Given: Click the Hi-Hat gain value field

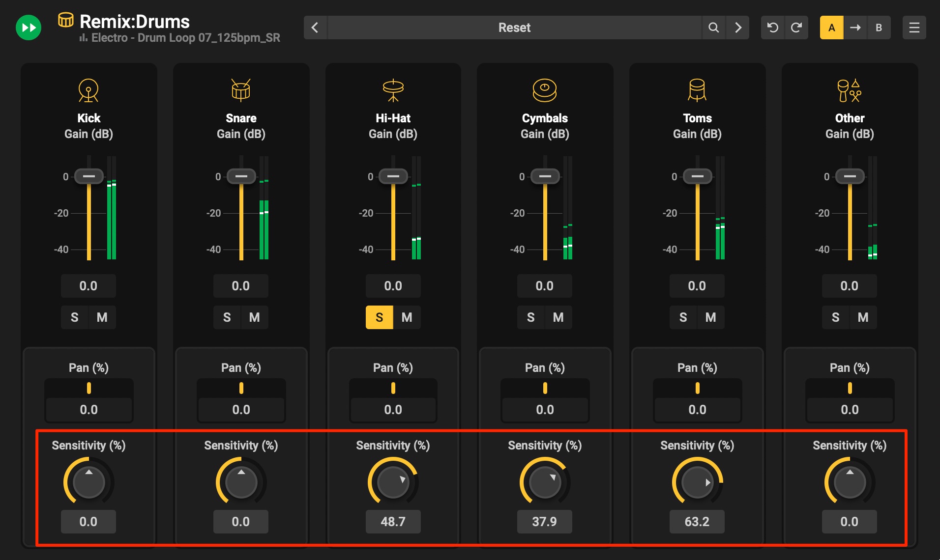Looking at the screenshot, I should coord(393,286).
